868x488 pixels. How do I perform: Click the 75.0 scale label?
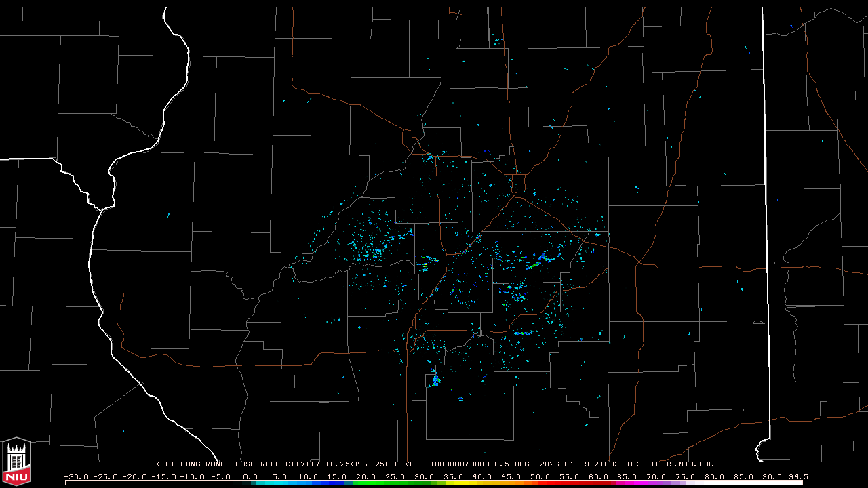click(686, 476)
